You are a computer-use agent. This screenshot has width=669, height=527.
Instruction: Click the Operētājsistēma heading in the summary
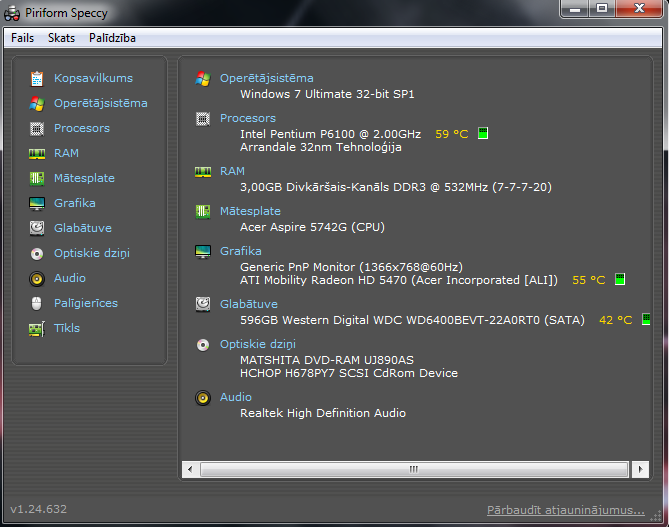(267, 78)
